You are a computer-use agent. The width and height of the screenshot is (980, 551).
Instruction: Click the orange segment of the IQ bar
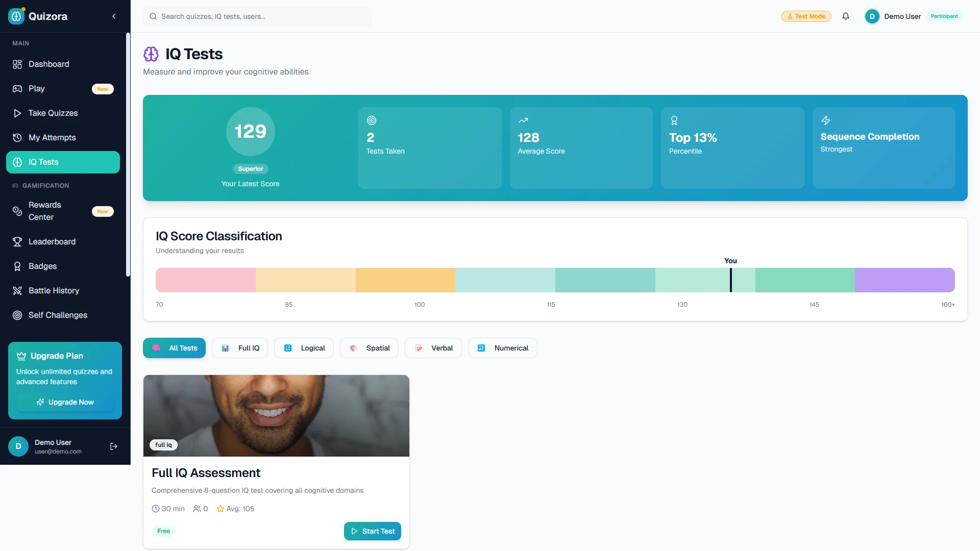pyautogui.click(x=405, y=280)
